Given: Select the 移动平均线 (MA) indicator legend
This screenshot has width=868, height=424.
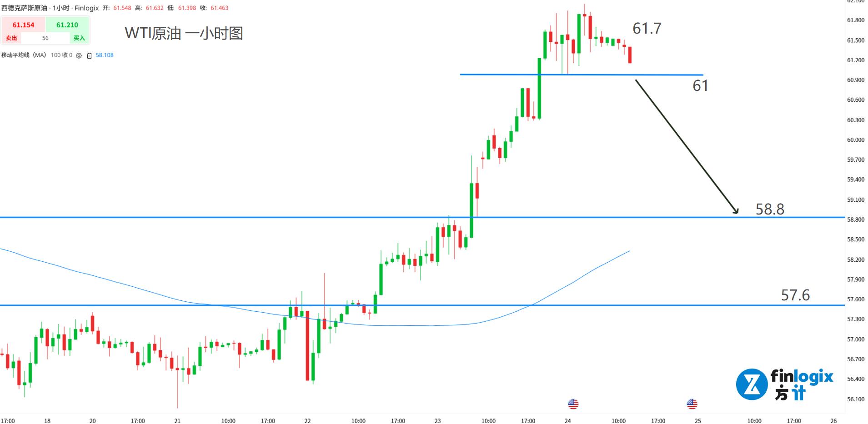Looking at the screenshot, I should [x=24, y=55].
